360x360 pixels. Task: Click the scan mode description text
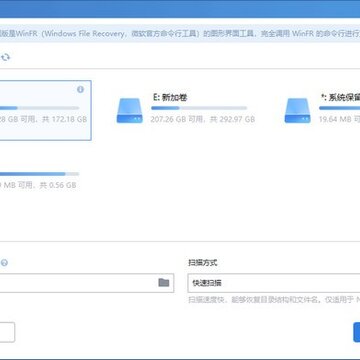tap(274, 300)
